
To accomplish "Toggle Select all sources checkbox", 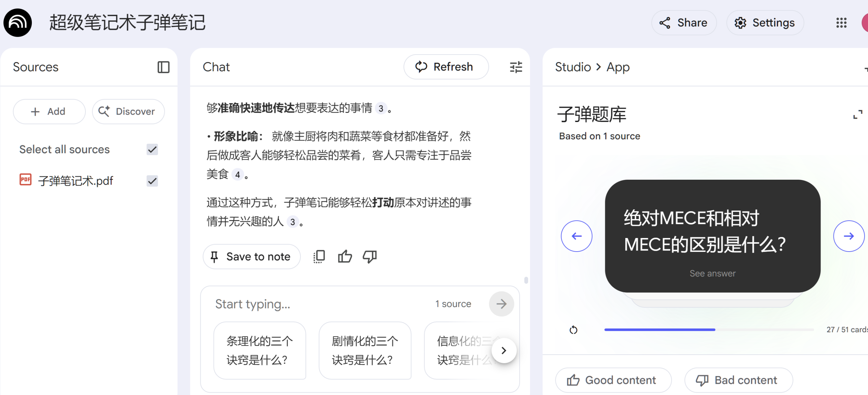I will click(x=152, y=150).
